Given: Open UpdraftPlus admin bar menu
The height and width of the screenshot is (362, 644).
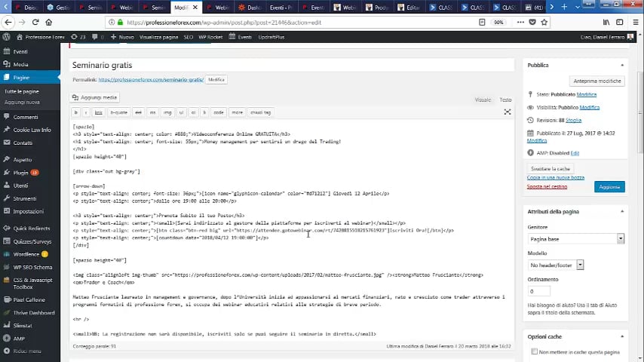Looking at the screenshot, I should tap(271, 37).
